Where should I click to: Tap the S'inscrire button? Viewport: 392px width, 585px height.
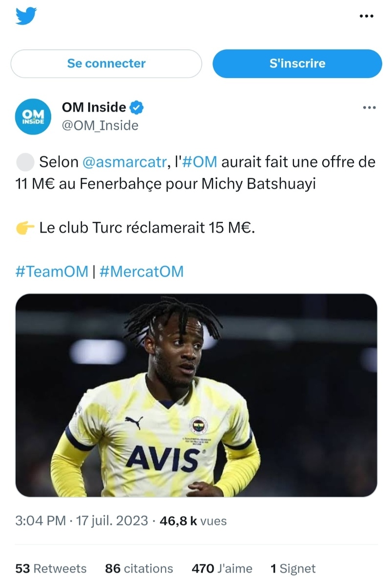click(x=297, y=63)
